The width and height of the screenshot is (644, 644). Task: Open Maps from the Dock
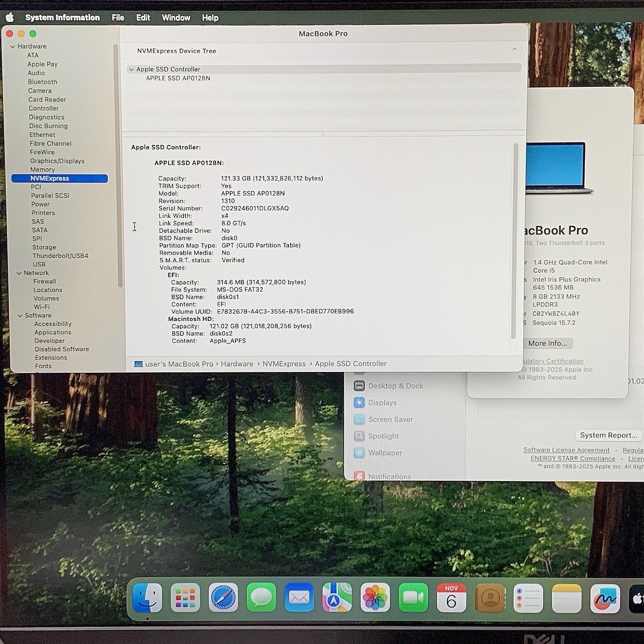click(337, 597)
